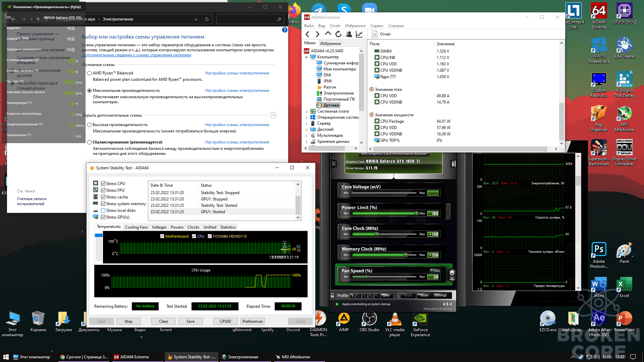Toggle Stress GPU(s) checkbox
The width and height of the screenshot is (644, 362).
103,217
